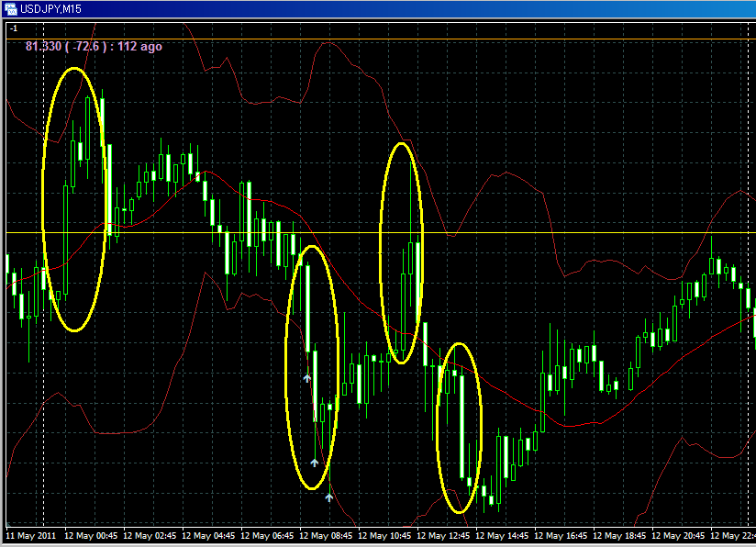Click the 12 May 18:45 time label

pos(621,535)
